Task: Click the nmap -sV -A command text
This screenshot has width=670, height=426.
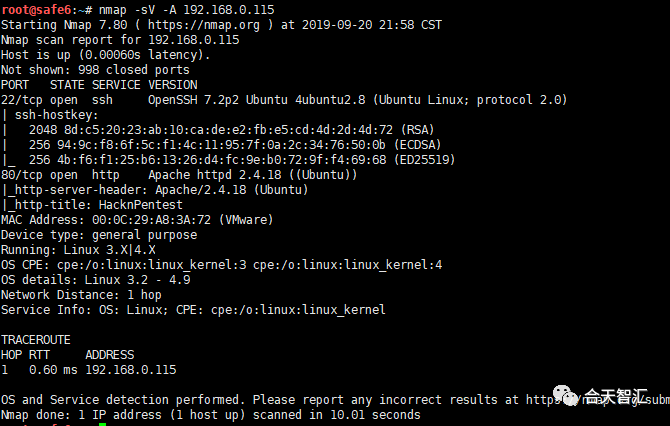Action: click(x=187, y=9)
